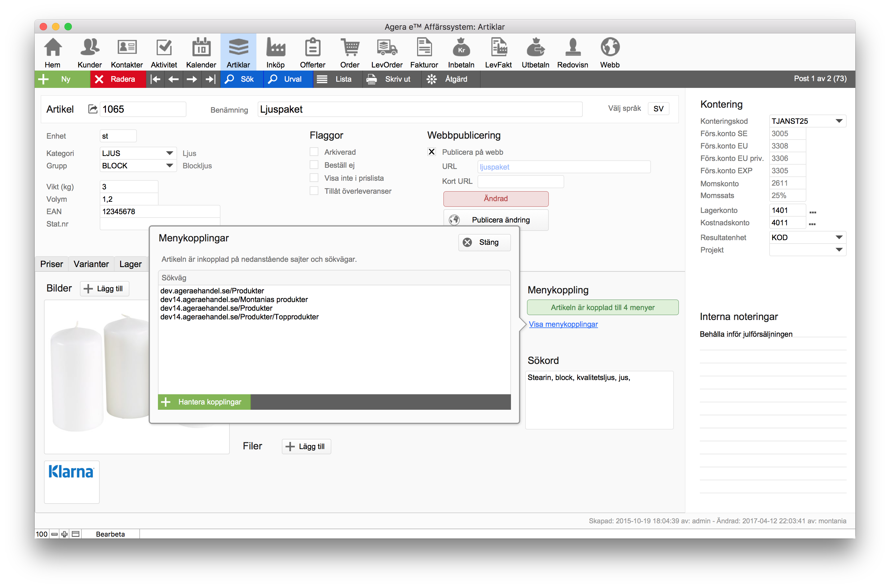The image size is (890, 588).
Task: Zoom in using status bar plus icon
Action: pos(64,534)
